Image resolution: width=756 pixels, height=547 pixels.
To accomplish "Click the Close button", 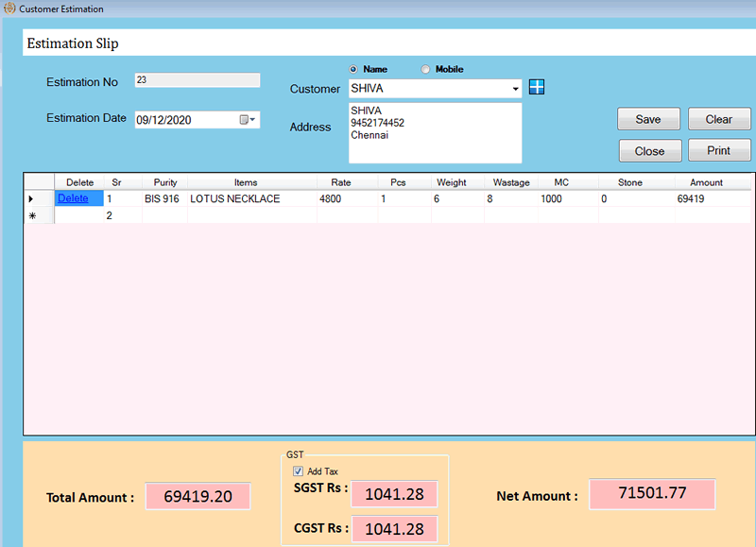I will coord(650,151).
